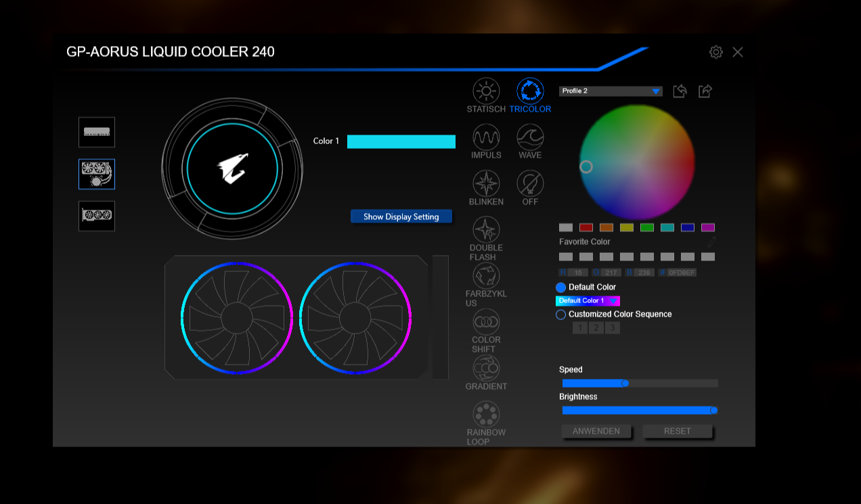
Task: Select sequence slot 2 button
Action: 596,327
